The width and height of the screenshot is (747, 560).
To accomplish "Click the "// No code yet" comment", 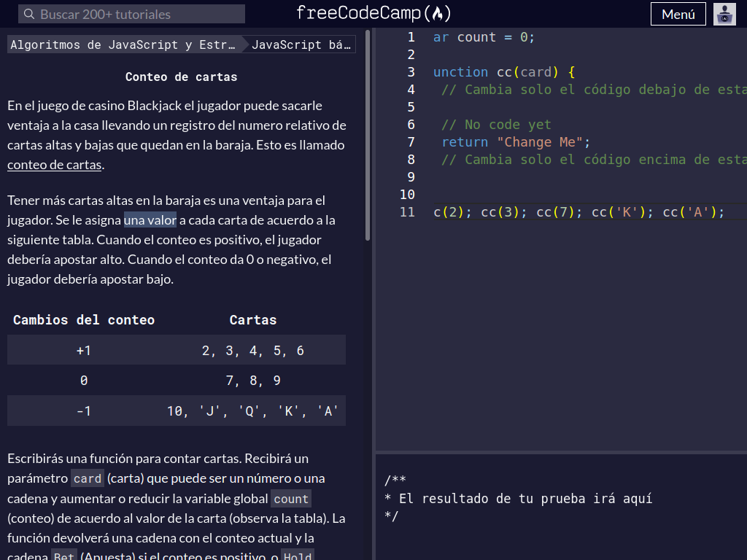I will coord(495,125).
